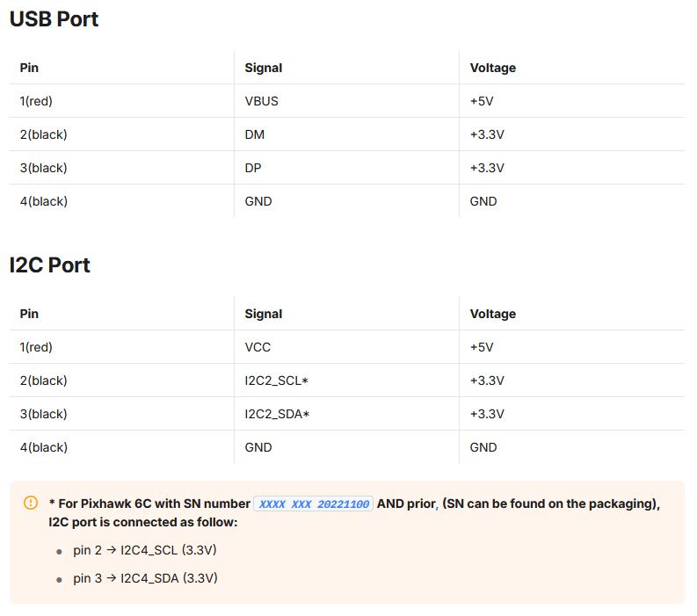This screenshot has width=697, height=616.
Task: Click the DM signal cell
Action: point(254,134)
